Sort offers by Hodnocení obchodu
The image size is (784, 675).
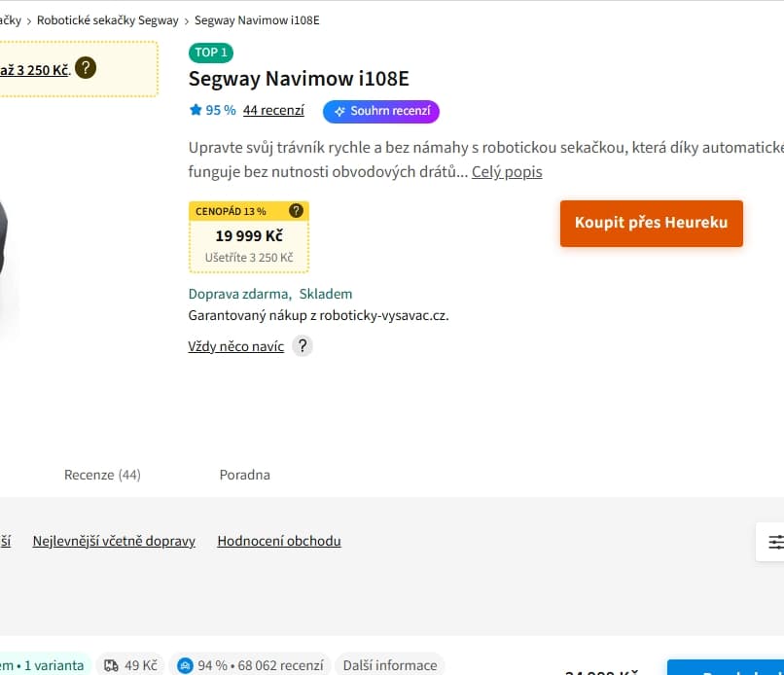[x=279, y=542]
